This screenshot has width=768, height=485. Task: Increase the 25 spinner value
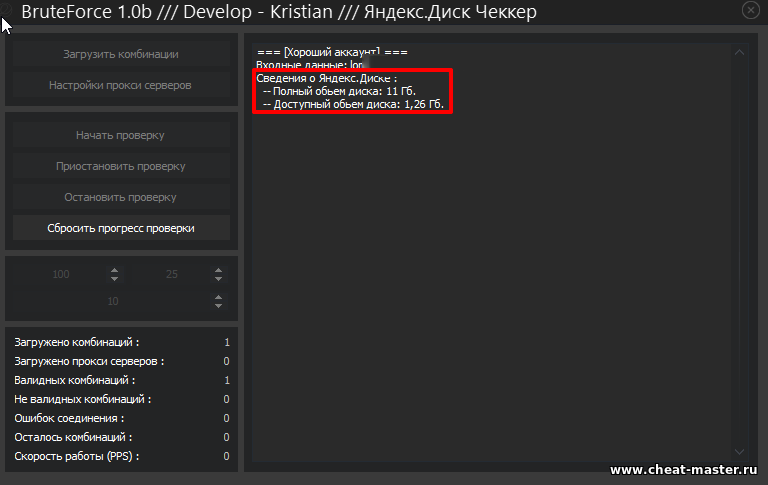(x=218, y=270)
